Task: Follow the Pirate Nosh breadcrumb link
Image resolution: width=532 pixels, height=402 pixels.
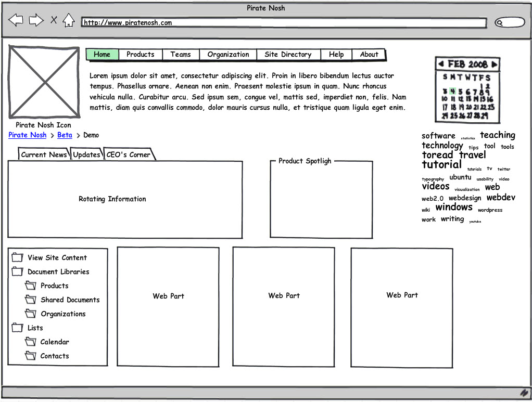Action: point(28,135)
